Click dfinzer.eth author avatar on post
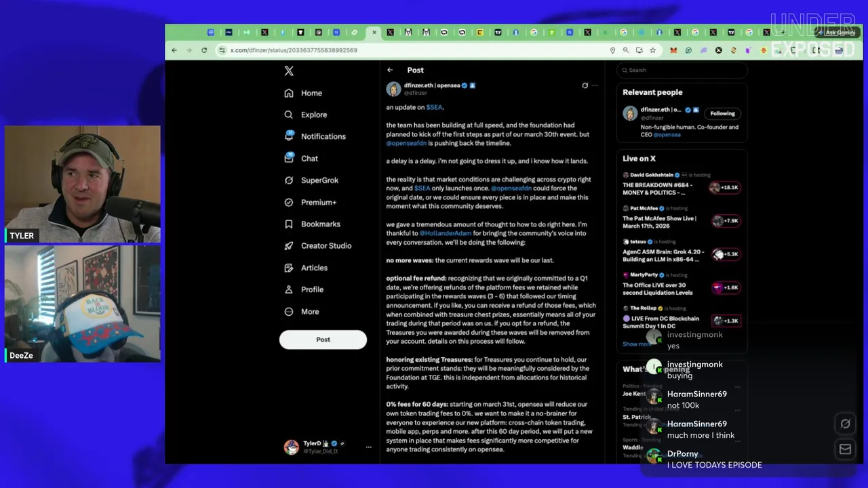This screenshot has height=488, width=868. click(x=393, y=89)
